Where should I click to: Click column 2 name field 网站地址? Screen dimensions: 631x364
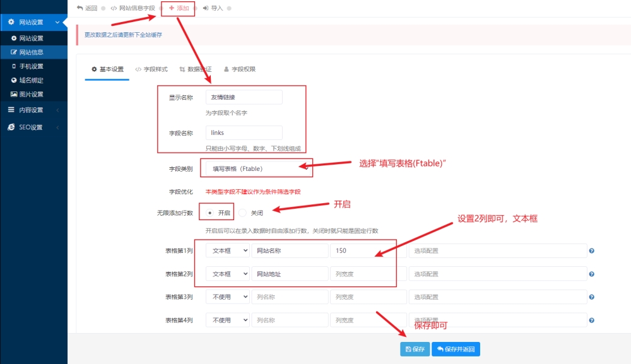click(290, 274)
